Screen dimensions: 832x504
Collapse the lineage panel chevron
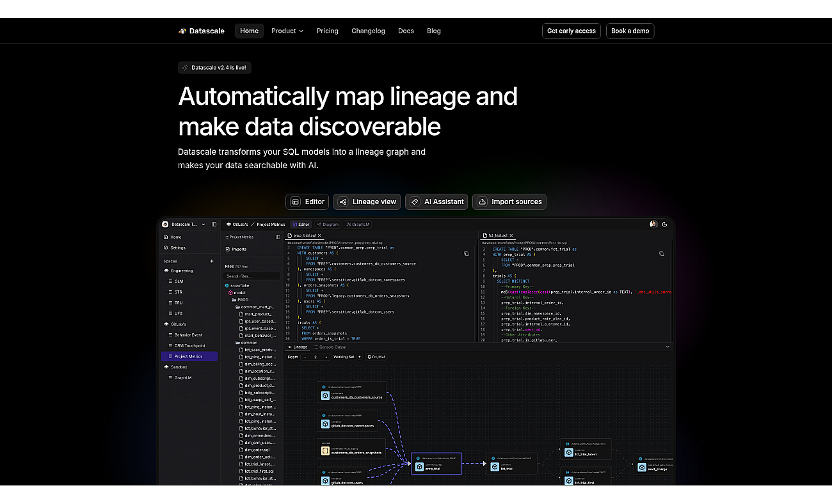(x=668, y=347)
